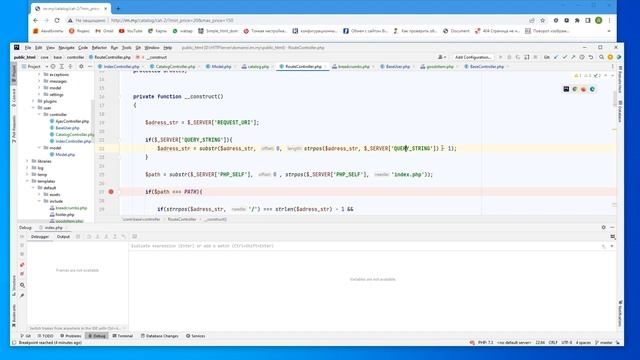Switch to the Model.php editor tab

coord(221,67)
